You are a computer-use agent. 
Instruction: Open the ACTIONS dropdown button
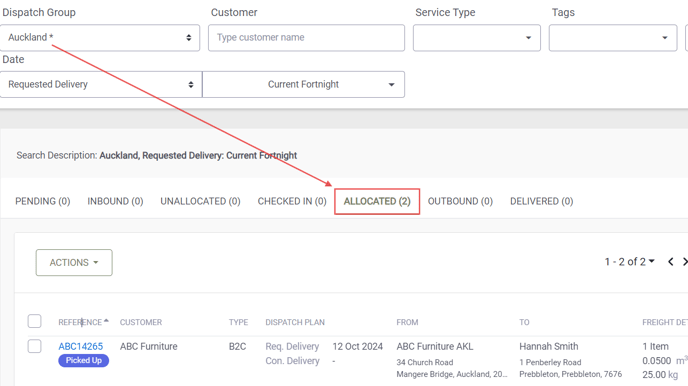click(74, 263)
